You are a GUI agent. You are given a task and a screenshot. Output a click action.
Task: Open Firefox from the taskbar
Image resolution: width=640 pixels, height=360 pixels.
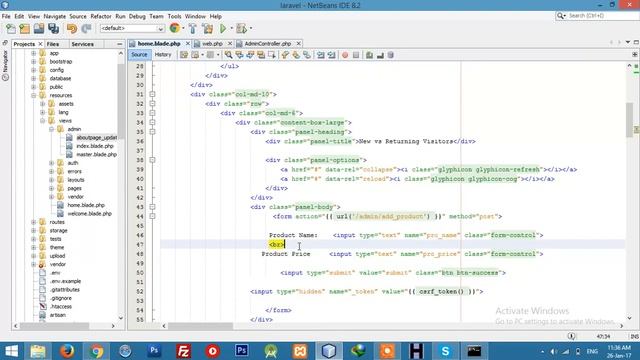pos(67,351)
